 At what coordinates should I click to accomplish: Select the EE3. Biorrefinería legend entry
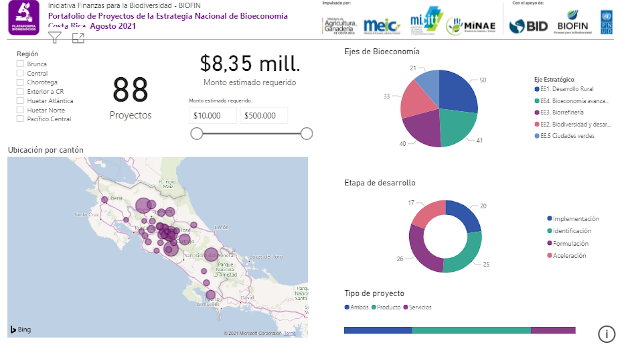click(x=559, y=113)
